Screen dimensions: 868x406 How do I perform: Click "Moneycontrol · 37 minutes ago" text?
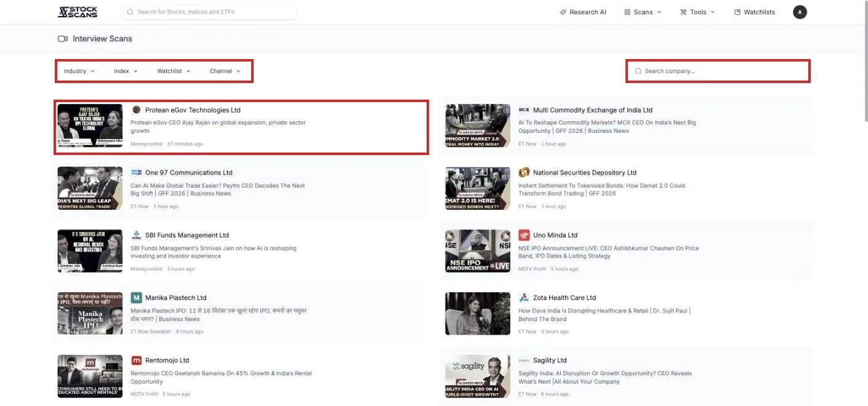click(167, 144)
